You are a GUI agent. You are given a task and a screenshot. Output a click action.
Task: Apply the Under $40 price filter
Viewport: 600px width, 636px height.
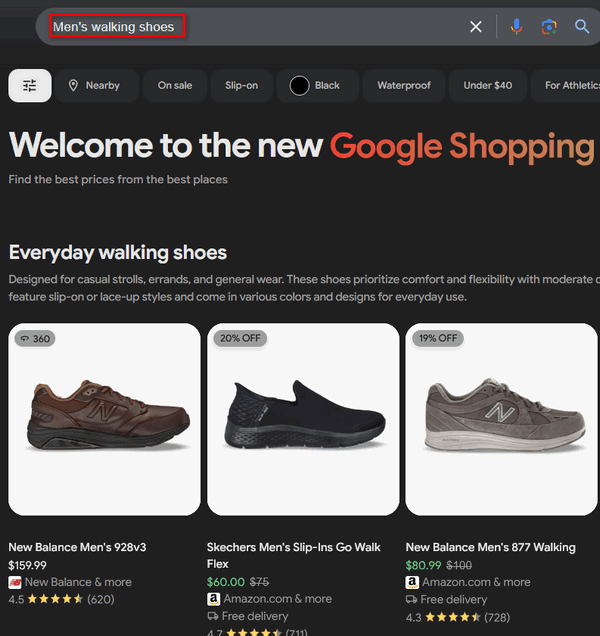pyautogui.click(x=487, y=86)
